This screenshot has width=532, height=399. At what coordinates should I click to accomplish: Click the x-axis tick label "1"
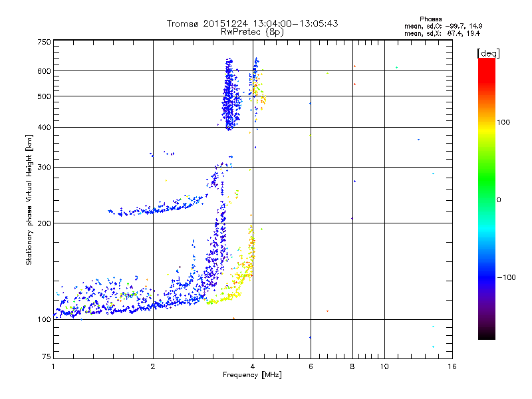53,366
